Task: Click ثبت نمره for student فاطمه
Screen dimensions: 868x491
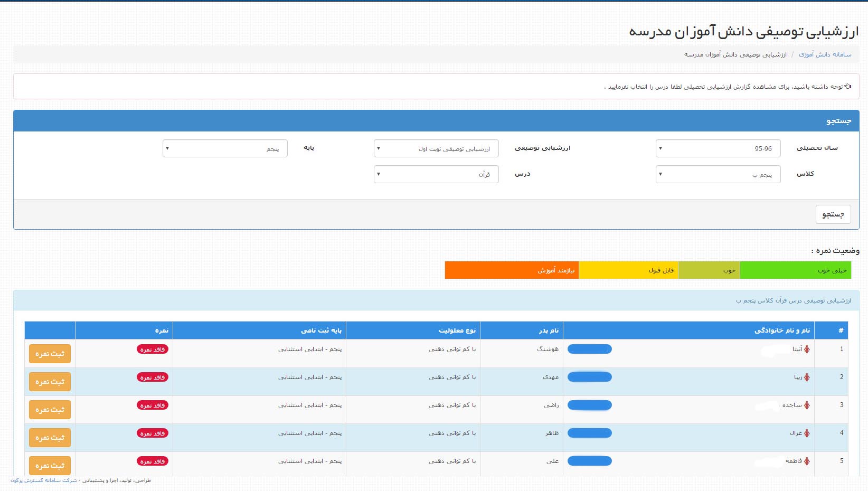Action: [x=50, y=466]
